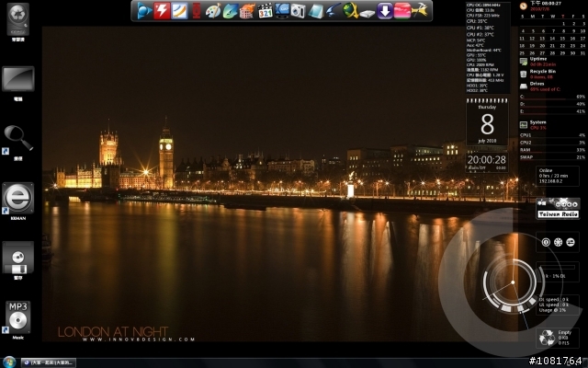Open the KKMAN browser desktop icon
The width and height of the screenshot is (588, 368).
point(19,198)
